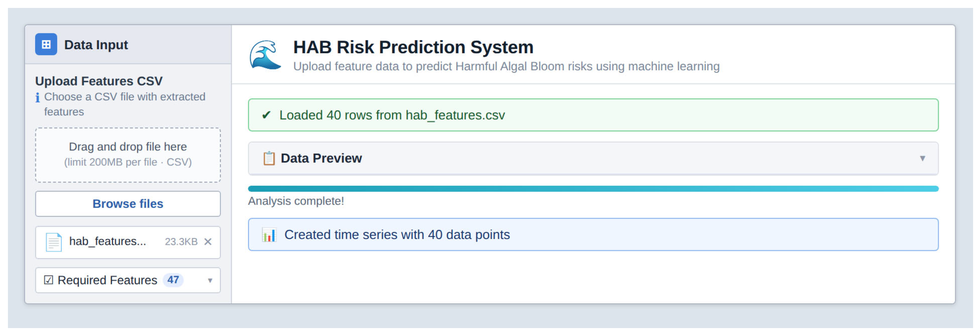Click the drag and drop file area

(x=128, y=155)
